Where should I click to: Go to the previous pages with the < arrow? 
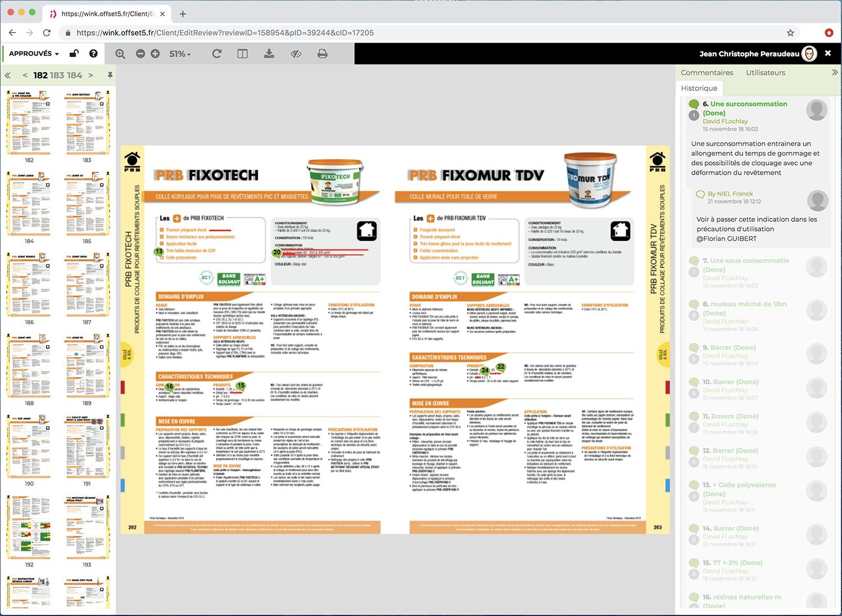point(25,75)
